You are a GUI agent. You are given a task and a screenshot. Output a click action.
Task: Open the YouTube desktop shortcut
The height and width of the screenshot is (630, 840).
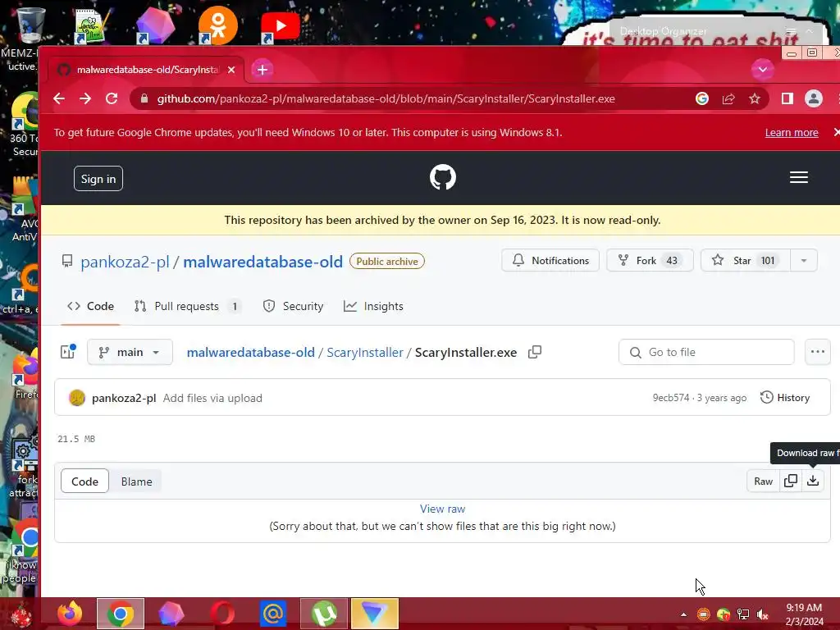pyautogui.click(x=280, y=25)
